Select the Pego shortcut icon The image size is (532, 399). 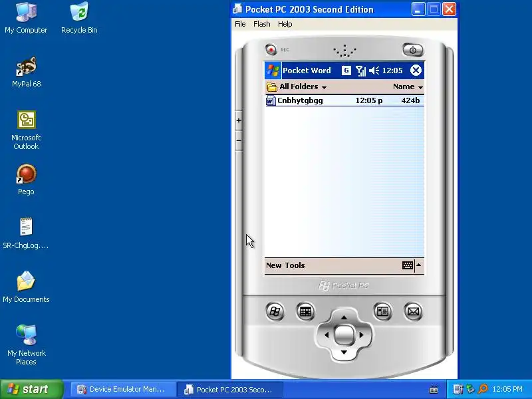[x=26, y=180]
